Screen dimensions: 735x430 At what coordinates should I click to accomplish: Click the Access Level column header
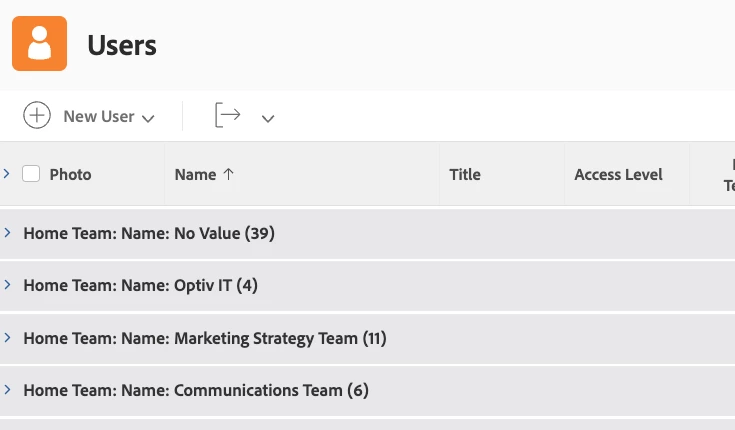click(618, 174)
